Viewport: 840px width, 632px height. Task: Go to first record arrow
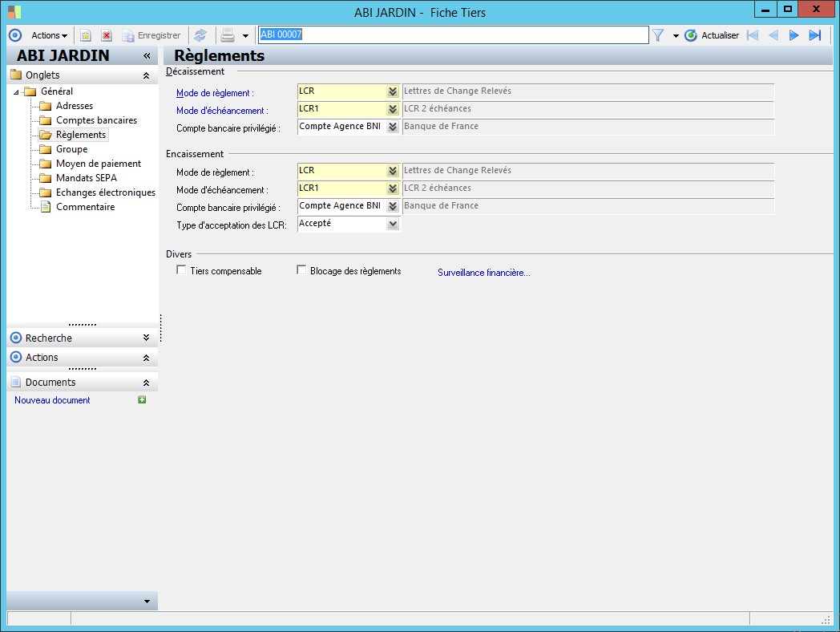[x=753, y=35]
